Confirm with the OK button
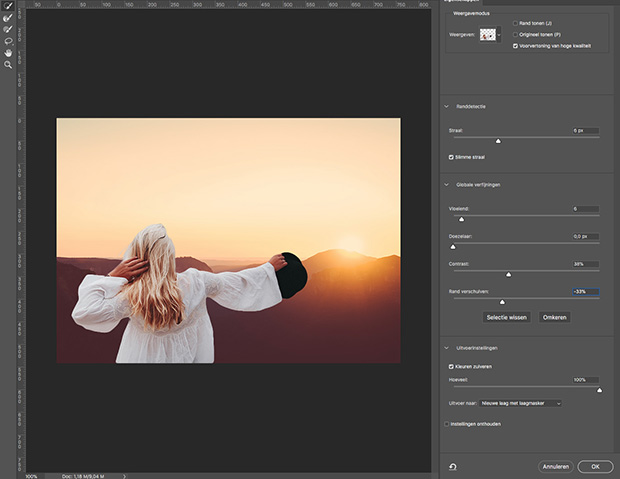 (595, 467)
